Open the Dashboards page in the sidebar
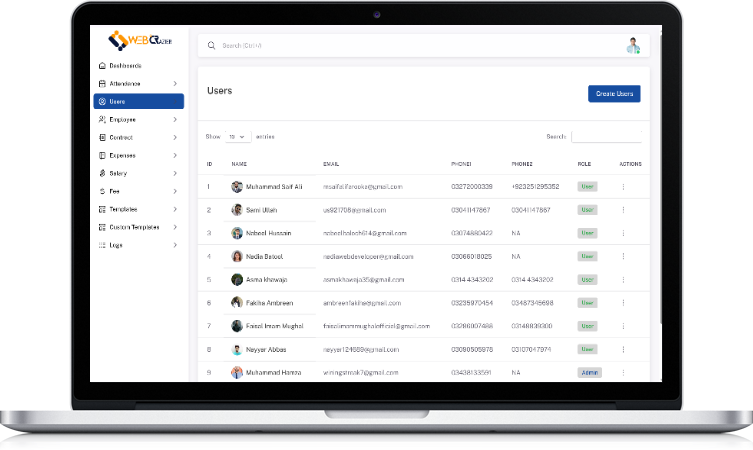 click(124, 66)
